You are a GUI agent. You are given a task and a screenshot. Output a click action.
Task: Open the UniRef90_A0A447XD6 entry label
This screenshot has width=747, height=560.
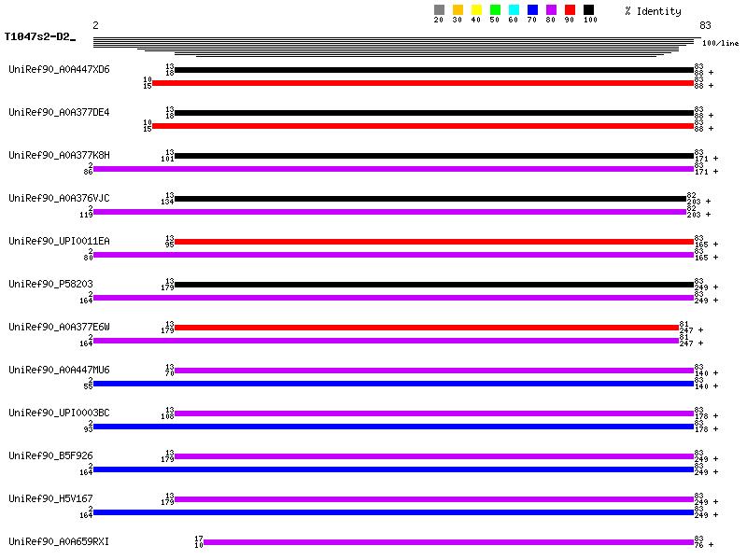tap(59, 69)
